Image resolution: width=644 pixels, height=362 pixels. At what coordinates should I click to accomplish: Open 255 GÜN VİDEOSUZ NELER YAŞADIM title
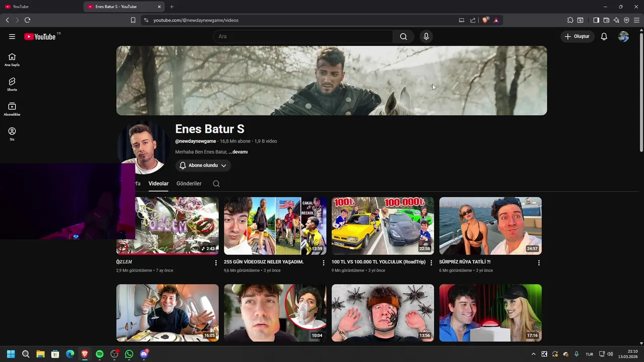tap(264, 262)
